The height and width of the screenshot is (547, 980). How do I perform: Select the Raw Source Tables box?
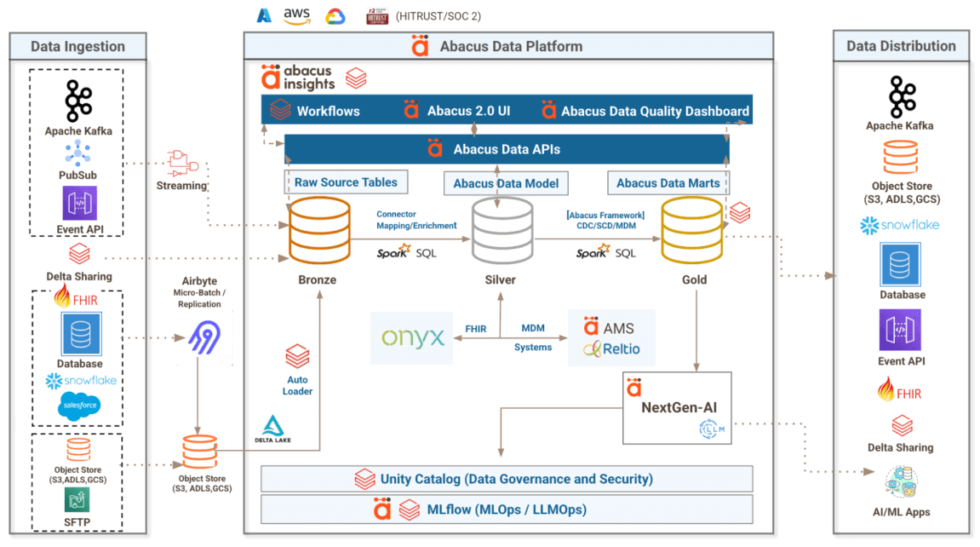tap(347, 182)
